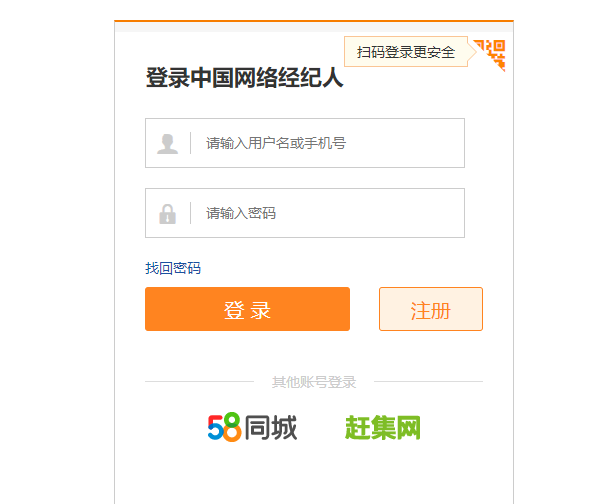
Task: Click the divider line right of 其他账号登录
Action: (x=428, y=381)
